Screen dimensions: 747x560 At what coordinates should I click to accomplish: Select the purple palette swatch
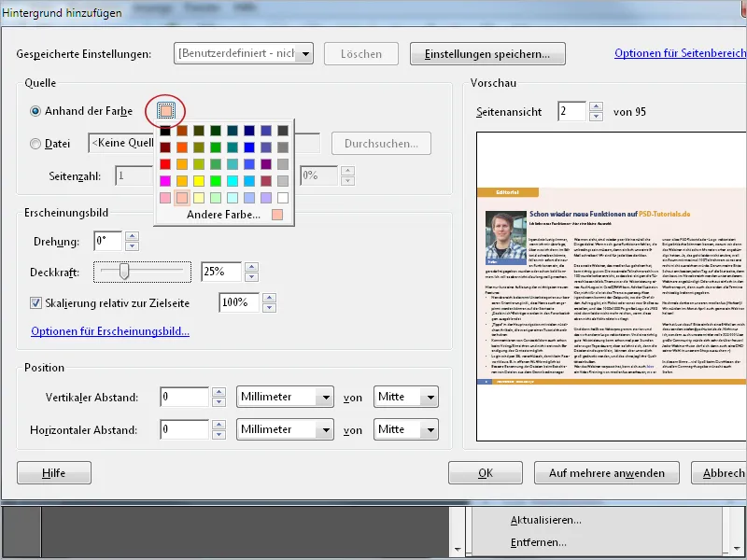tap(266, 164)
